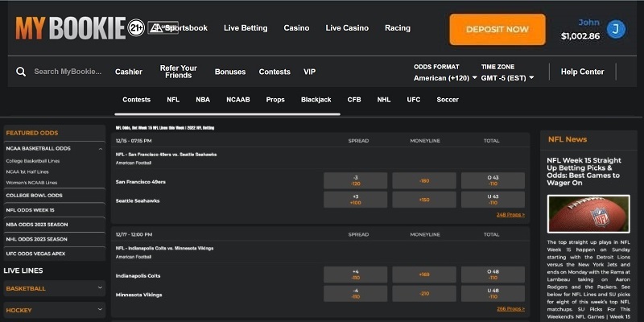Pick San Francisco 49ers moneyline -180

[423, 180]
